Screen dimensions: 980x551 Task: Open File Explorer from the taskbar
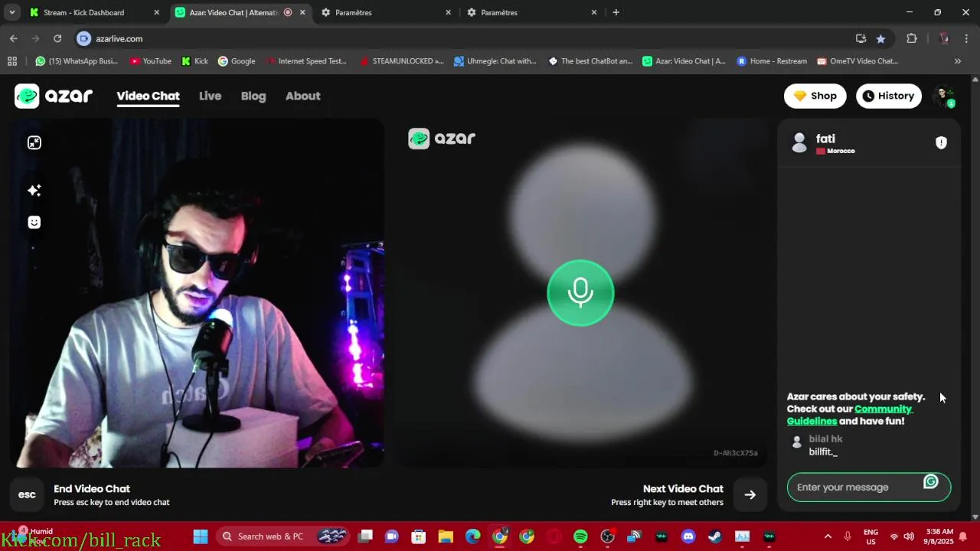tap(446, 536)
